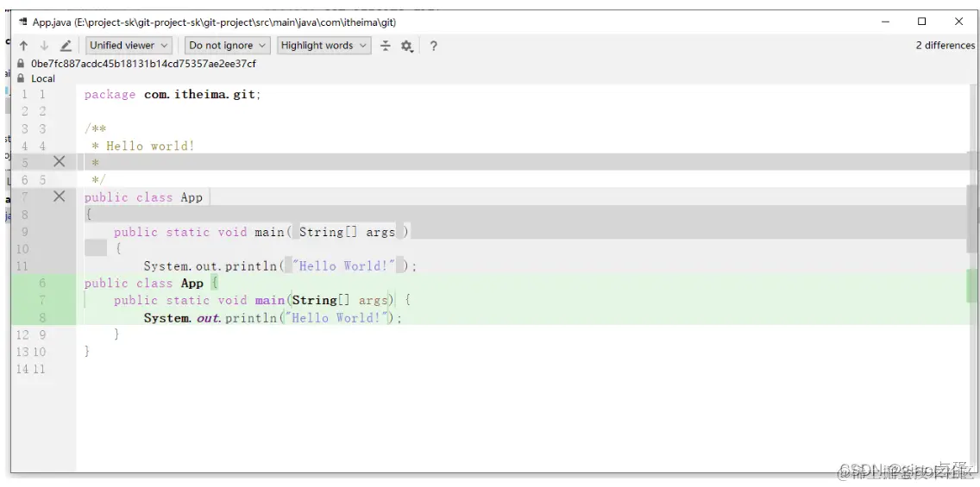Open diff settings gear icon
This screenshot has width=980, height=487.
[407, 46]
